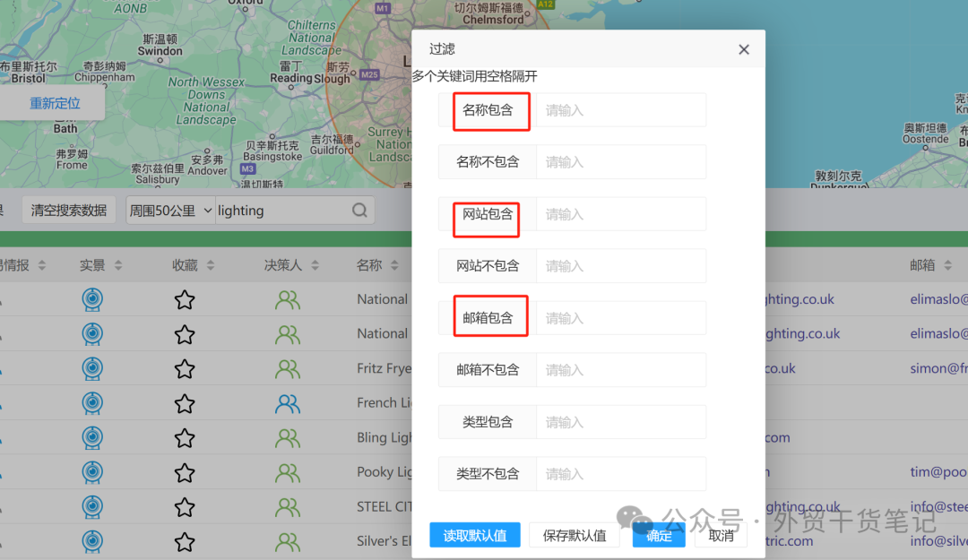The width and height of the screenshot is (968, 560).
Task: Toggle the star on Silver's row
Action: point(184,541)
